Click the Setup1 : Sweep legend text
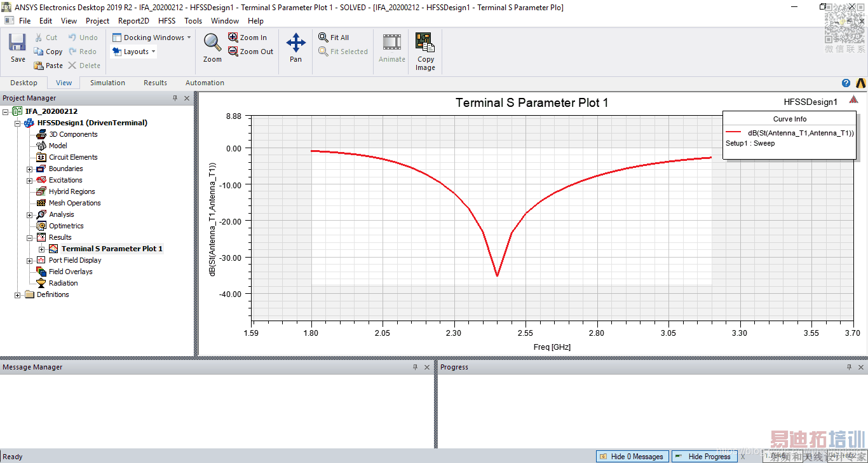868x463 pixels. click(750, 143)
